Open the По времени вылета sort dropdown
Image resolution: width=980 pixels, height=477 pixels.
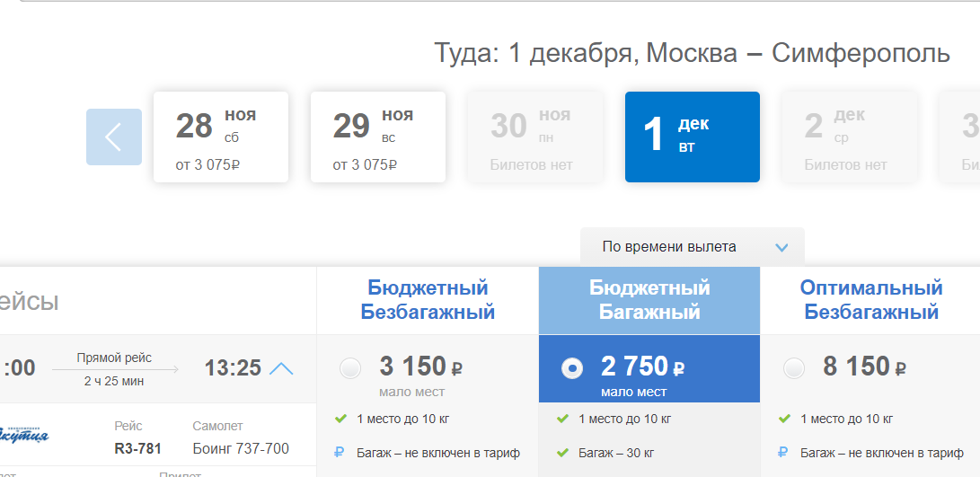click(692, 247)
